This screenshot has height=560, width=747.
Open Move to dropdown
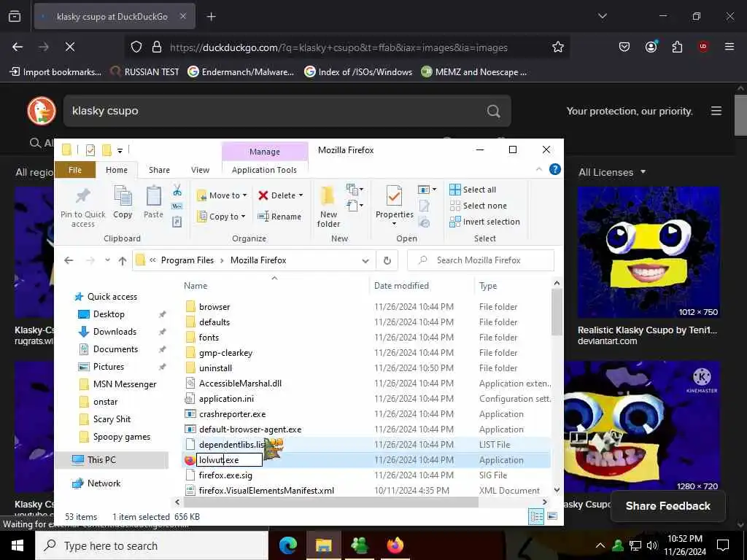222,195
